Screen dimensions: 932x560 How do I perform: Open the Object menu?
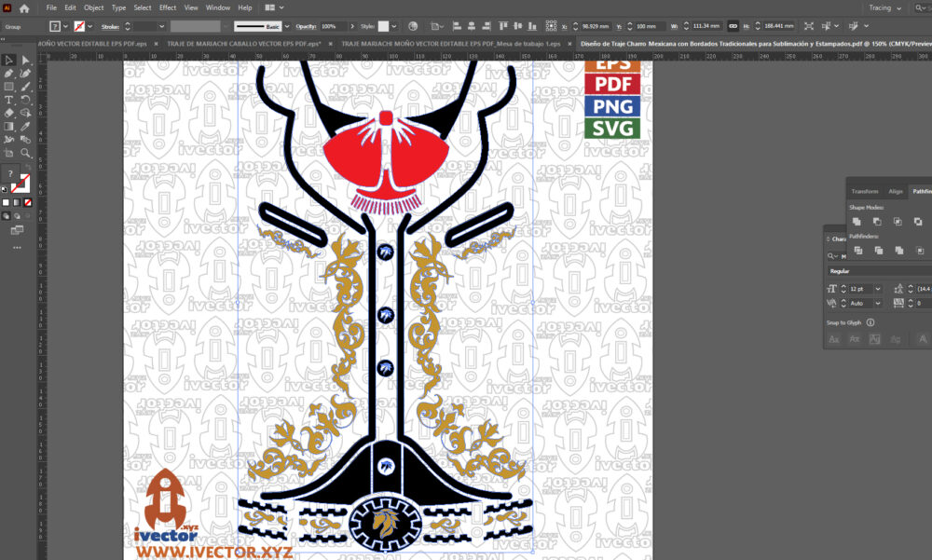(x=93, y=8)
